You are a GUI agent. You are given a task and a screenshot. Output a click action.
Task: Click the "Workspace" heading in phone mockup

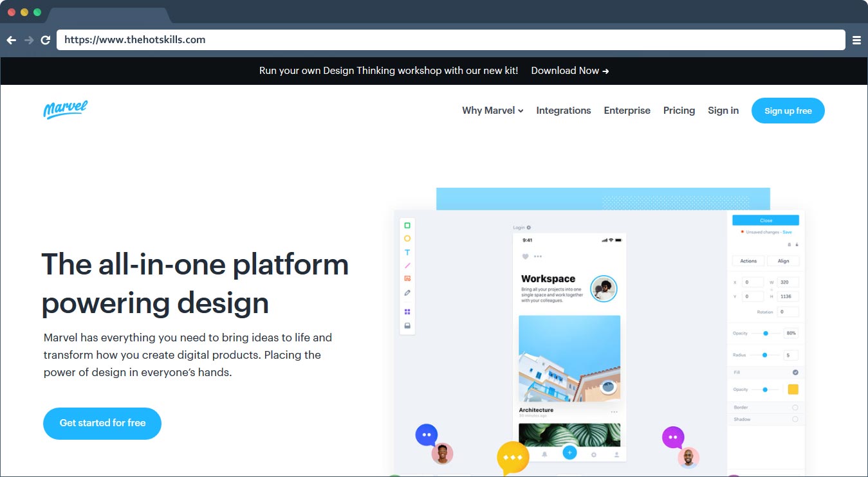pyautogui.click(x=548, y=278)
